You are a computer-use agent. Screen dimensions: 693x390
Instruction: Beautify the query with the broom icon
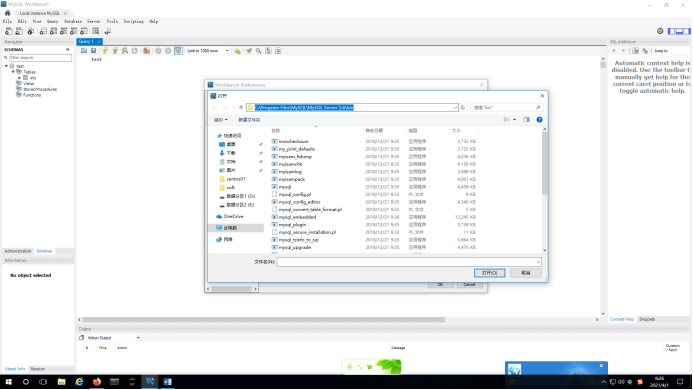249,51
